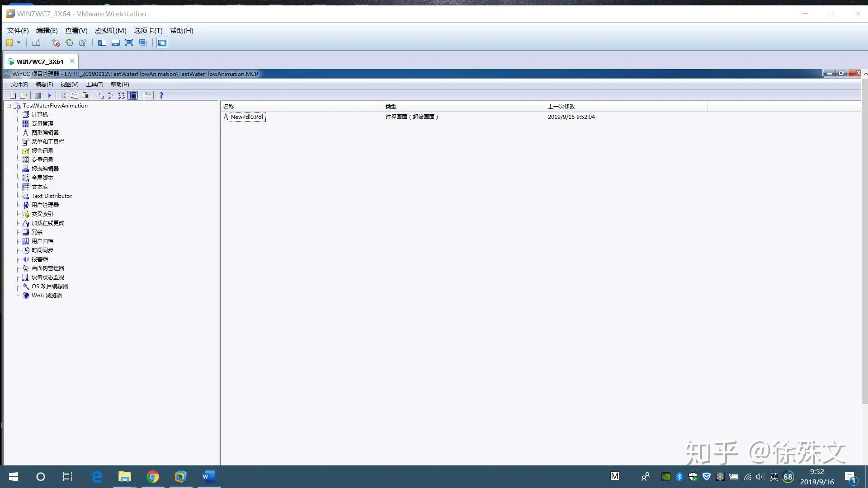Sort list by 上一次修改 column header
This screenshot has width=868, height=488.
561,106
